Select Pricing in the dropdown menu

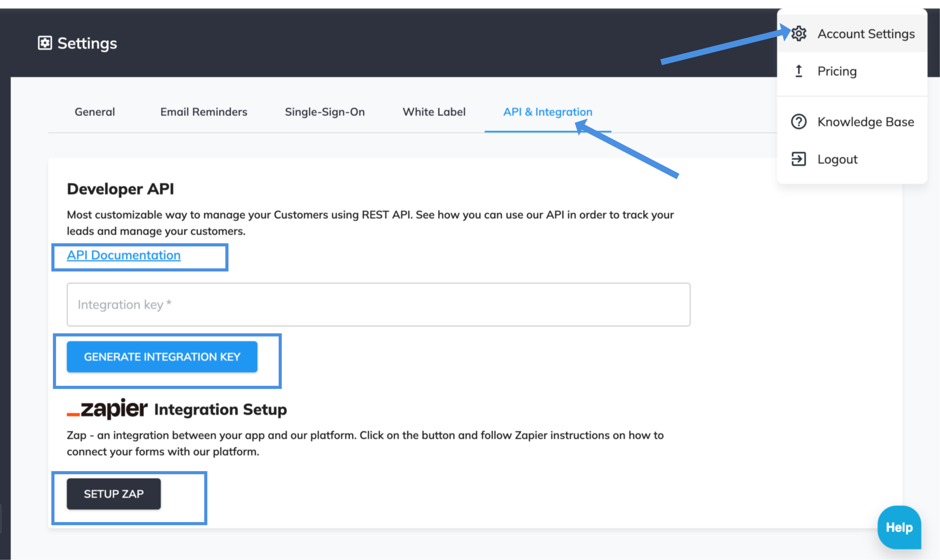[x=852, y=71]
